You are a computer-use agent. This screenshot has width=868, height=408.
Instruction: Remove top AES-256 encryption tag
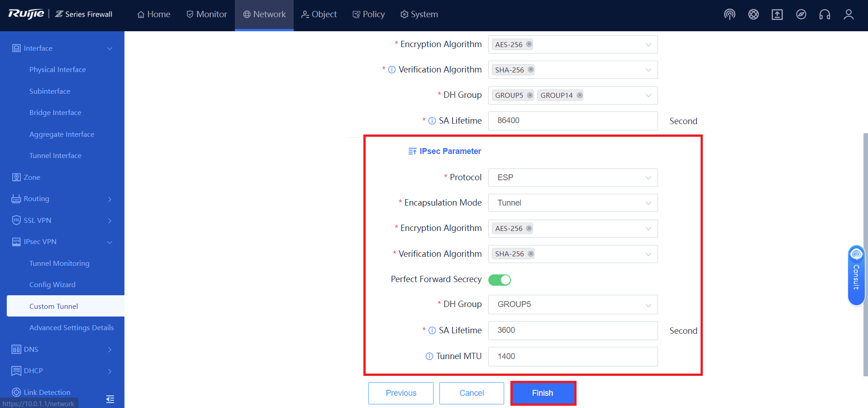coord(529,44)
